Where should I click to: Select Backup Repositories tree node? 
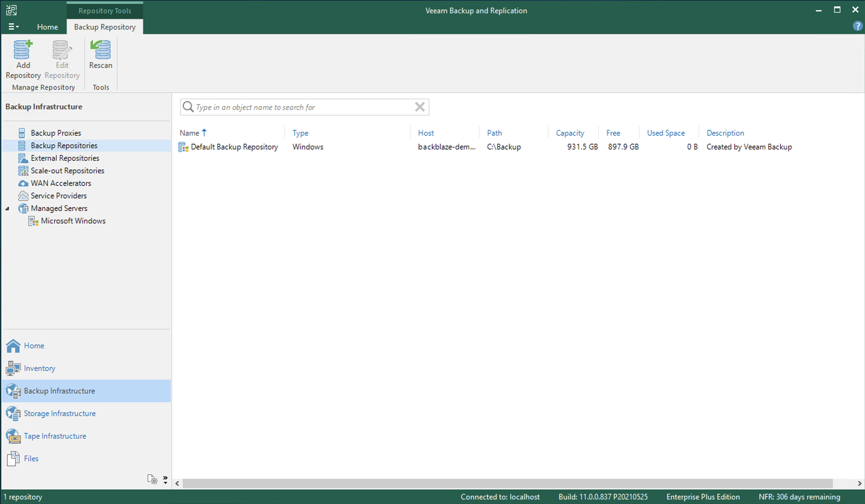click(x=64, y=146)
